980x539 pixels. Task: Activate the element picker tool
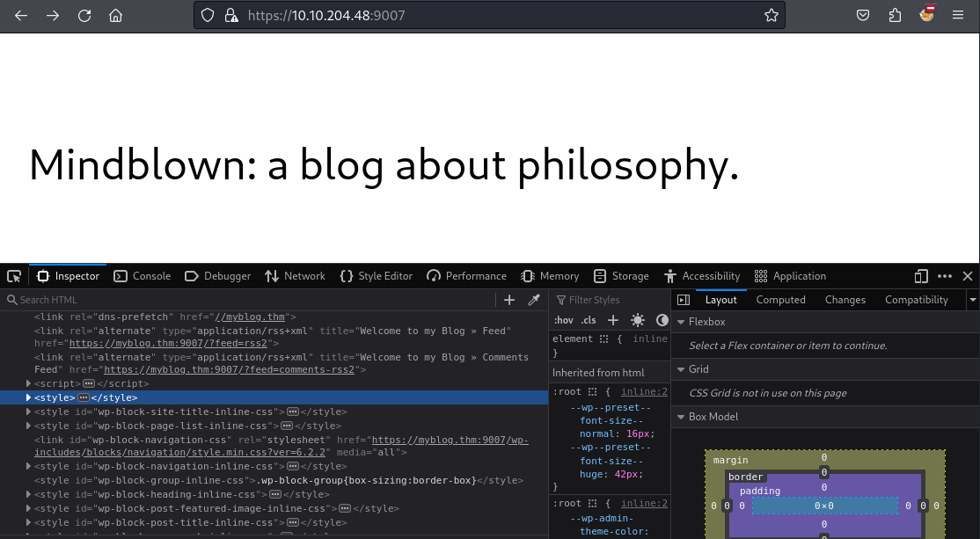point(14,275)
